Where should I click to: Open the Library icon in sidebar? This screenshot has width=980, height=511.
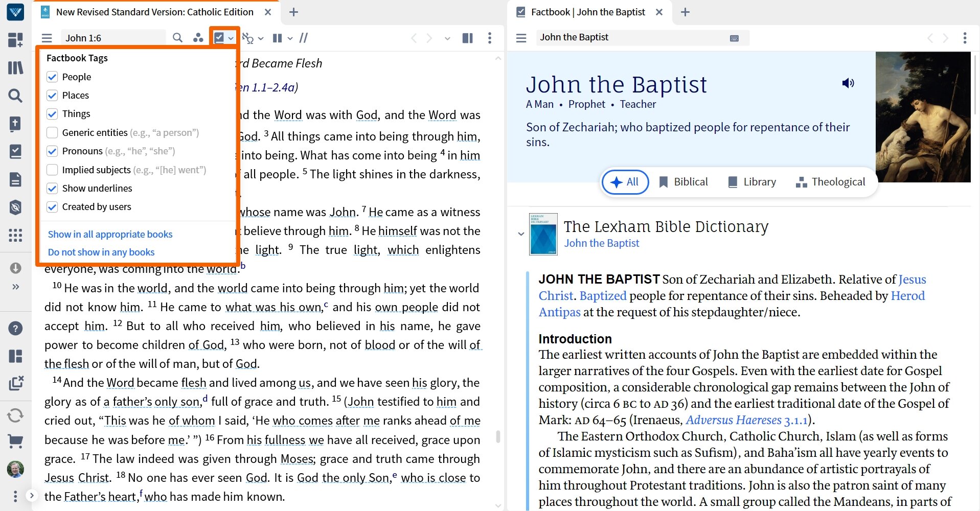pyautogui.click(x=15, y=67)
